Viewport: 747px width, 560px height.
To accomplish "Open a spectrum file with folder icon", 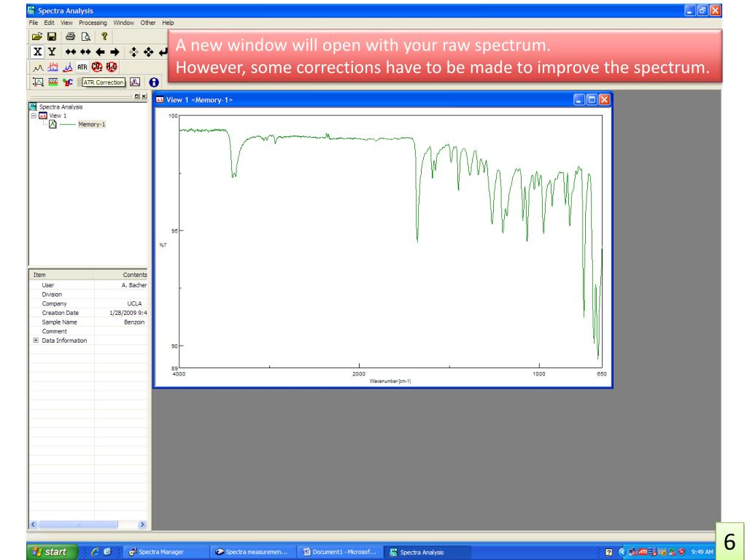I will coord(36,36).
